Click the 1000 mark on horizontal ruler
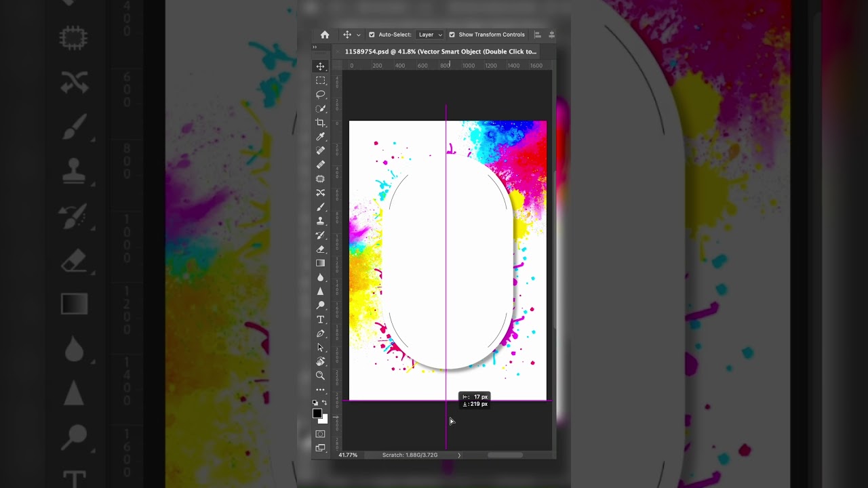 tap(469, 66)
